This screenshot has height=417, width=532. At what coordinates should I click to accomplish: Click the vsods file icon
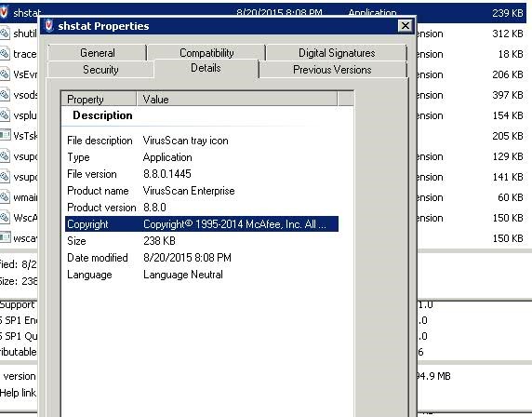pos(5,95)
